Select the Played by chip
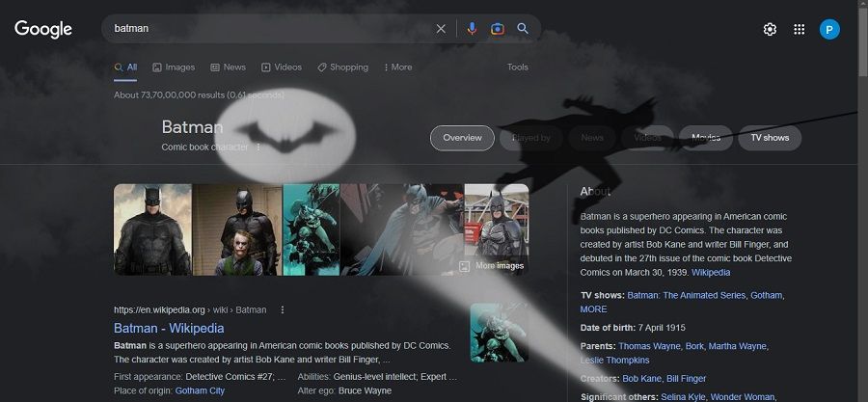The image size is (868, 402). coord(530,138)
